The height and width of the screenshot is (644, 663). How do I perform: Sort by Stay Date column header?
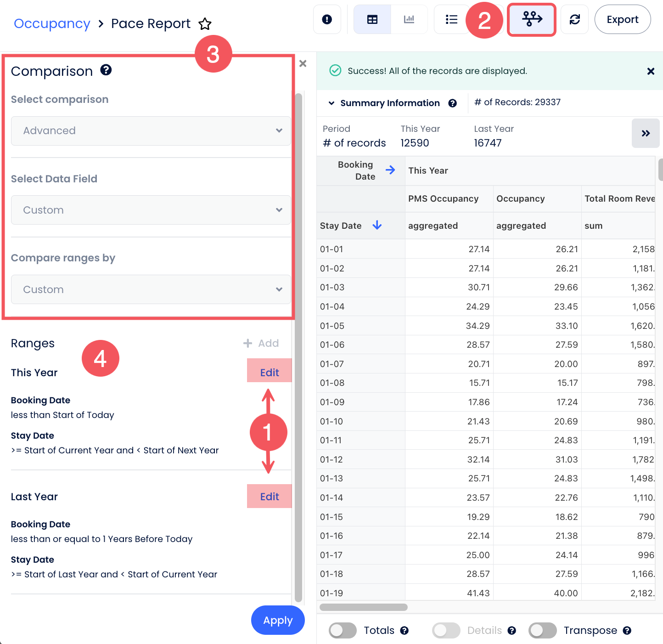pyautogui.click(x=341, y=226)
